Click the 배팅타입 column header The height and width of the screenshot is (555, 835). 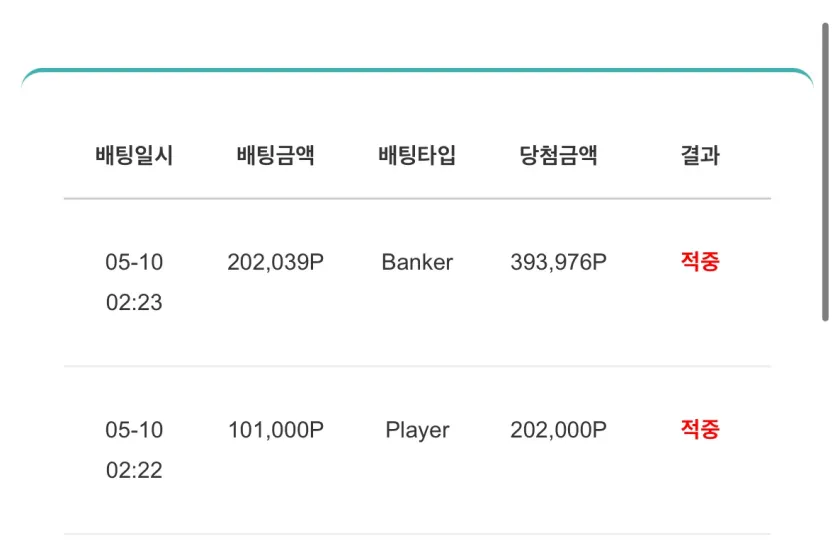point(417,156)
